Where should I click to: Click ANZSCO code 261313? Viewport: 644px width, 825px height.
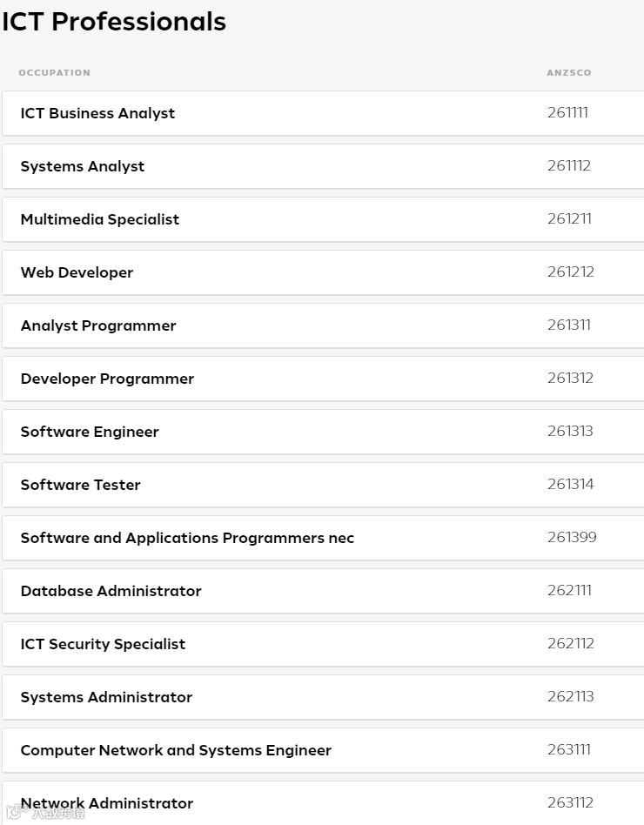click(570, 431)
